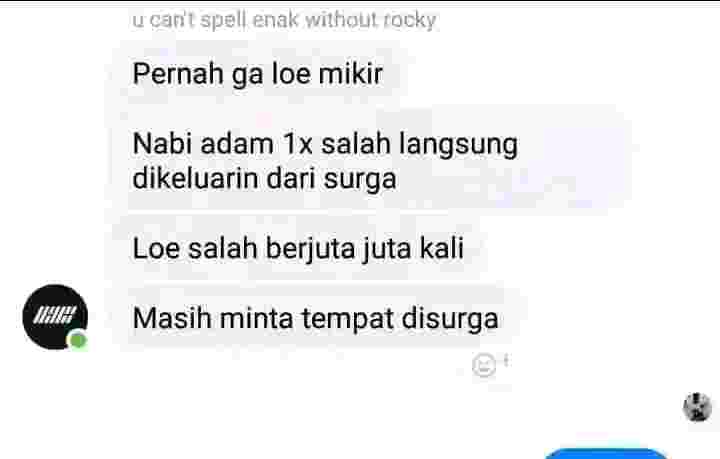Click the word 'mikir' in the first message
Screen dimensions: 720x459
350,73
